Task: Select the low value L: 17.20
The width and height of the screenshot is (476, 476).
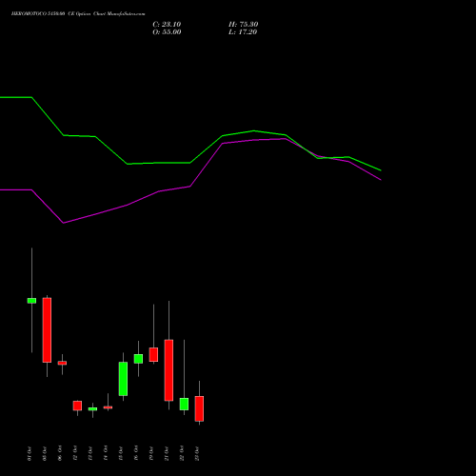Action: click(243, 32)
